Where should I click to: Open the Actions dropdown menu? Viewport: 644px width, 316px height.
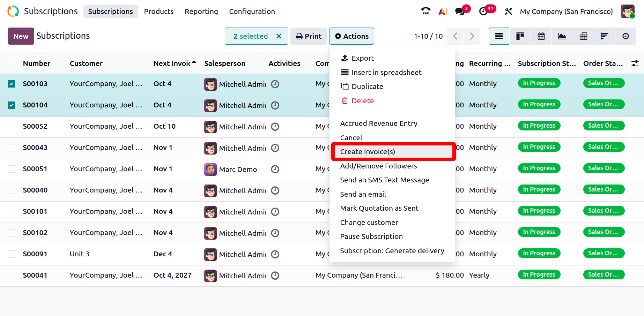pos(351,36)
